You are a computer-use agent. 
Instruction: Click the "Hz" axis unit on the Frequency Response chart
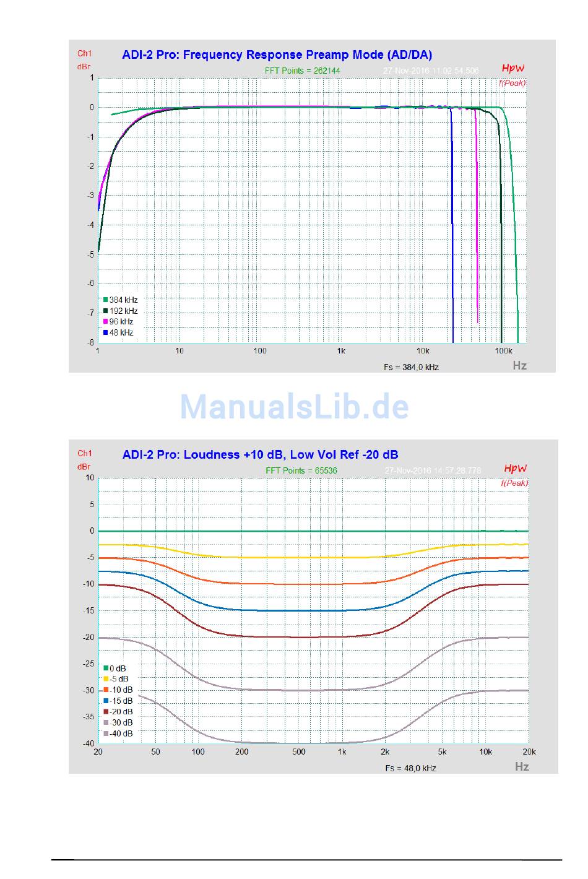[x=520, y=366]
